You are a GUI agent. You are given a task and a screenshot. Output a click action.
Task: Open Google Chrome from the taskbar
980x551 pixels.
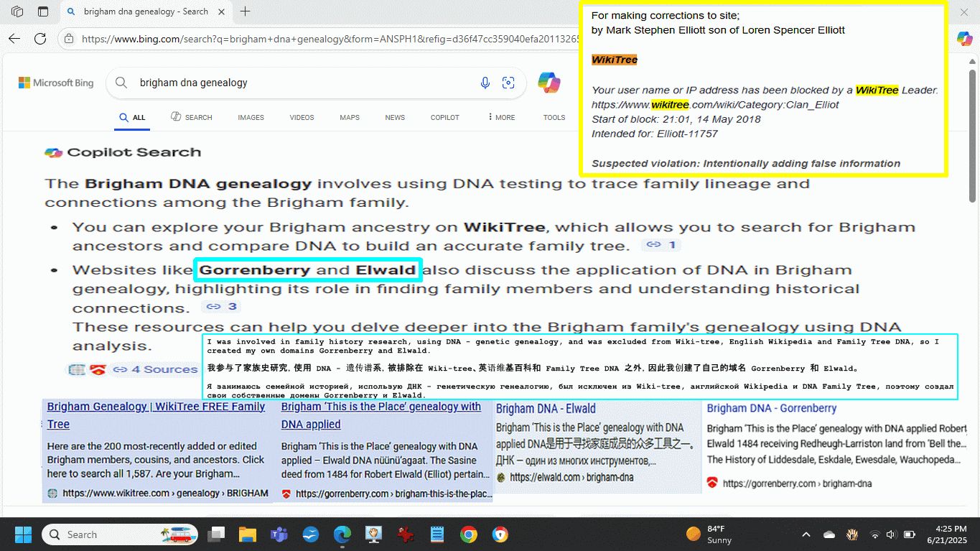click(x=469, y=534)
